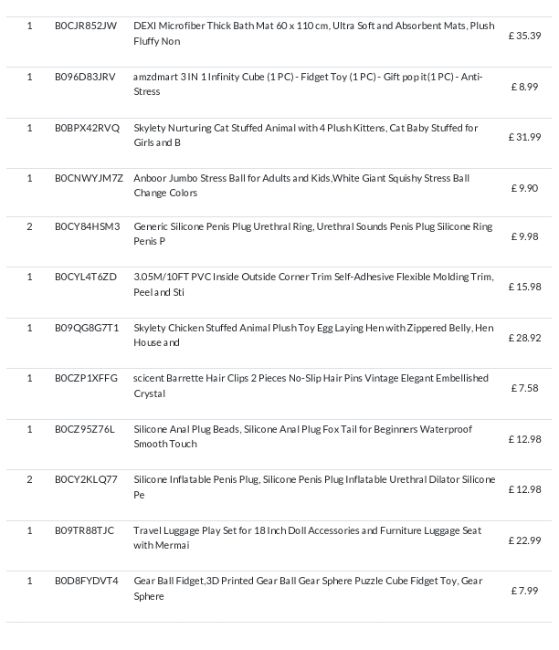The width and height of the screenshot is (559, 650).
Task: Open the amzdmart Infinity Cube item description
Action: pyautogui.click(x=307, y=84)
